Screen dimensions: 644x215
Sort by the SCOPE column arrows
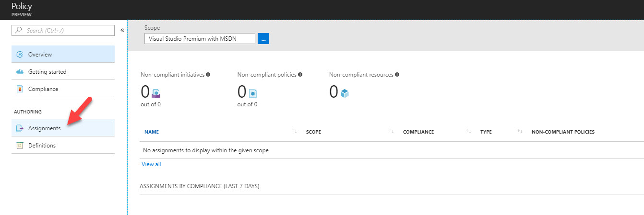[x=392, y=132]
